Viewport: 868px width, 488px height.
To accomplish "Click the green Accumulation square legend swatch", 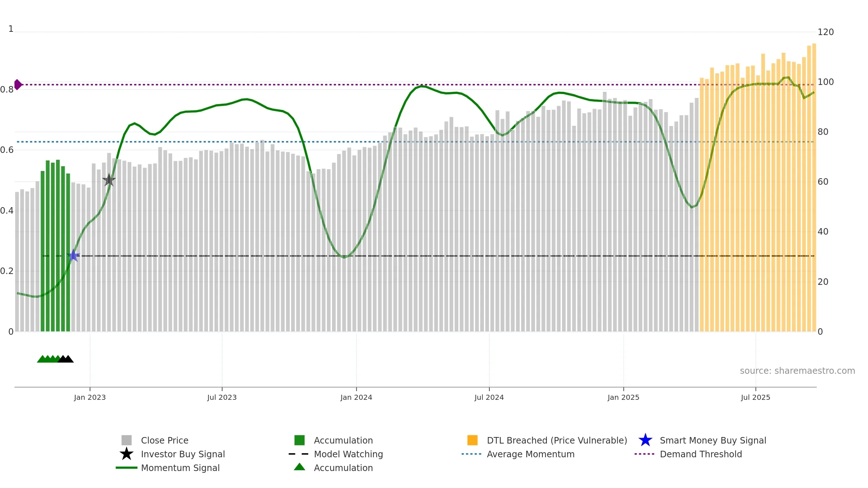I will 299,440.
